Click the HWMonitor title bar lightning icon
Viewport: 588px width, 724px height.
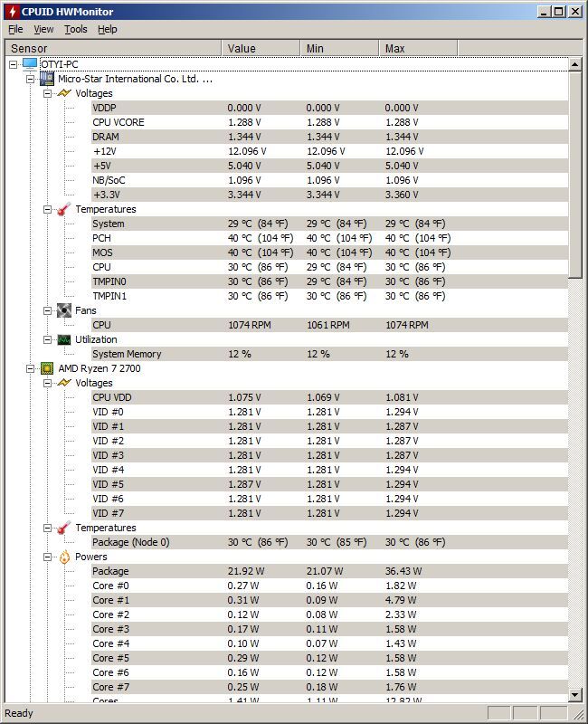pos(13,12)
